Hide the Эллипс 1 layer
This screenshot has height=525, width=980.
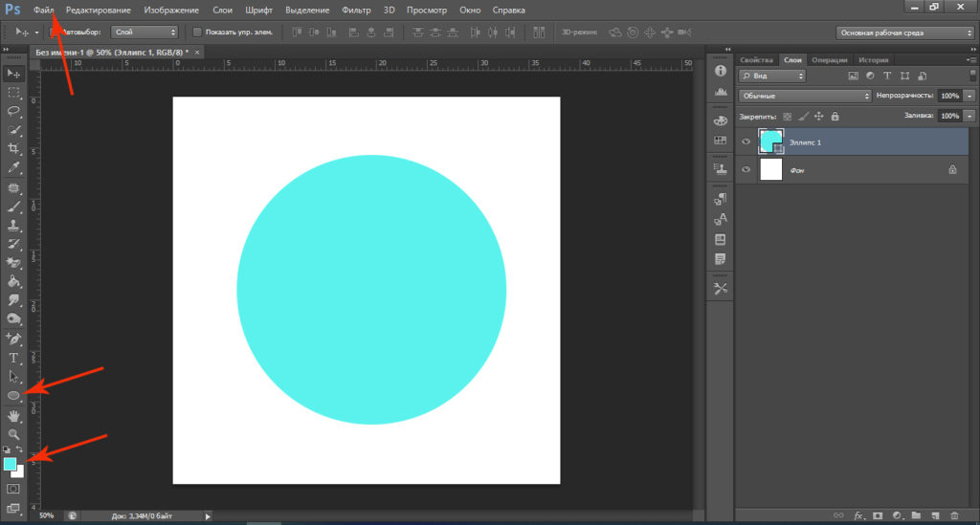coord(746,142)
